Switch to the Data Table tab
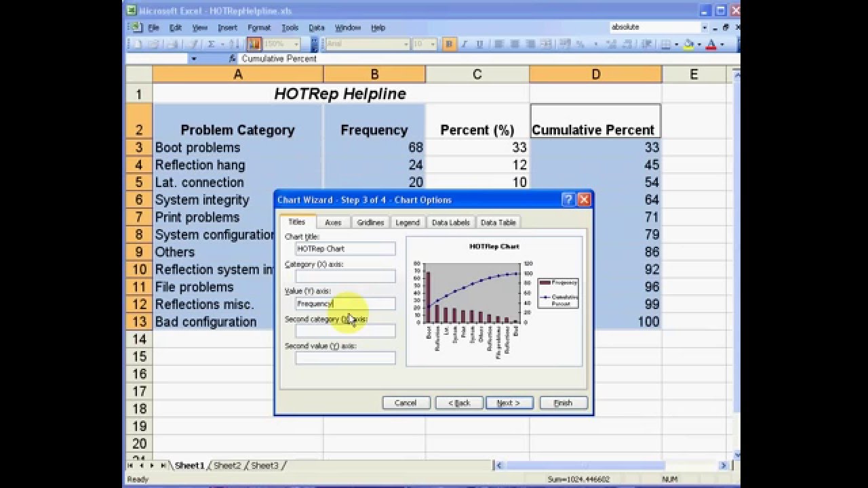 498,222
